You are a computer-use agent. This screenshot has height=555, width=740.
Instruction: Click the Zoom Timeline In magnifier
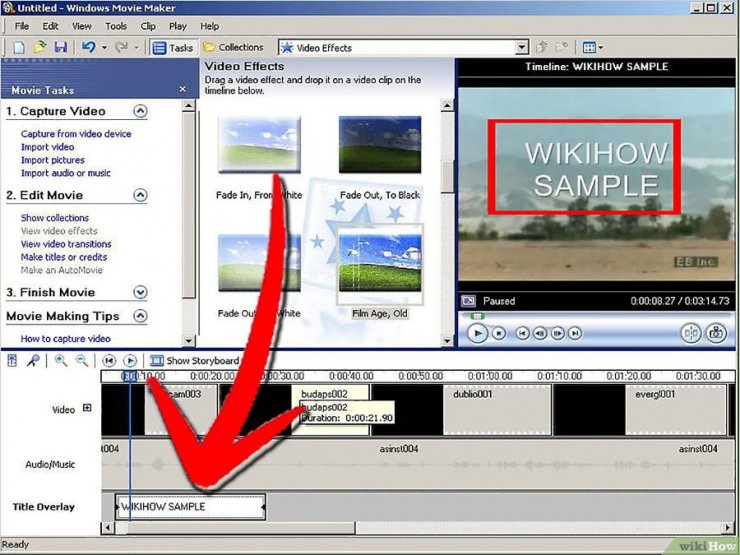point(61,361)
